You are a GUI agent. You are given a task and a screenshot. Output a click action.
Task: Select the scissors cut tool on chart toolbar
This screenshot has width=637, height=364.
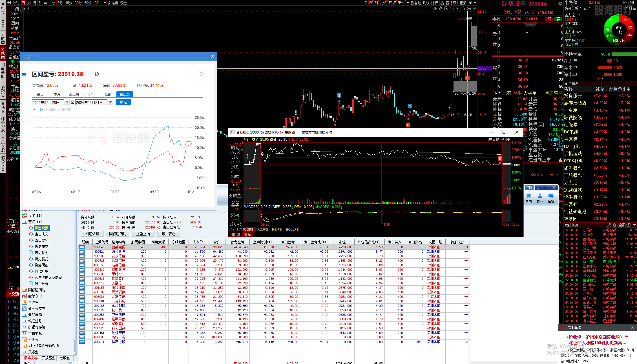[457, 9]
